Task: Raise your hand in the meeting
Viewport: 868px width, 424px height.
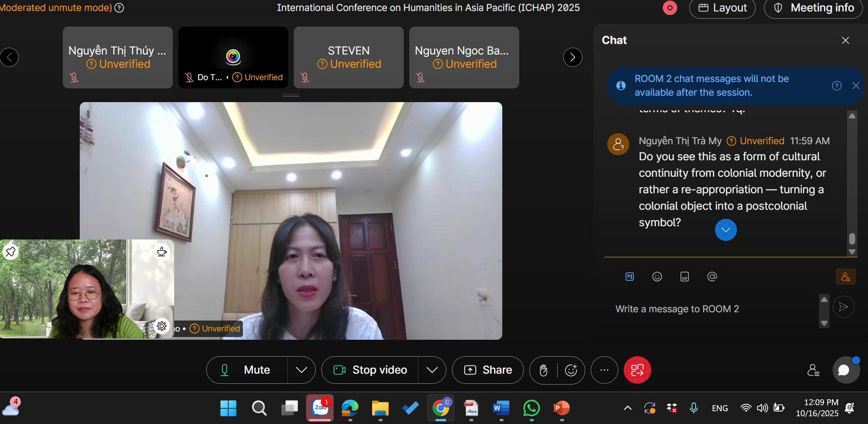Action: [544, 370]
